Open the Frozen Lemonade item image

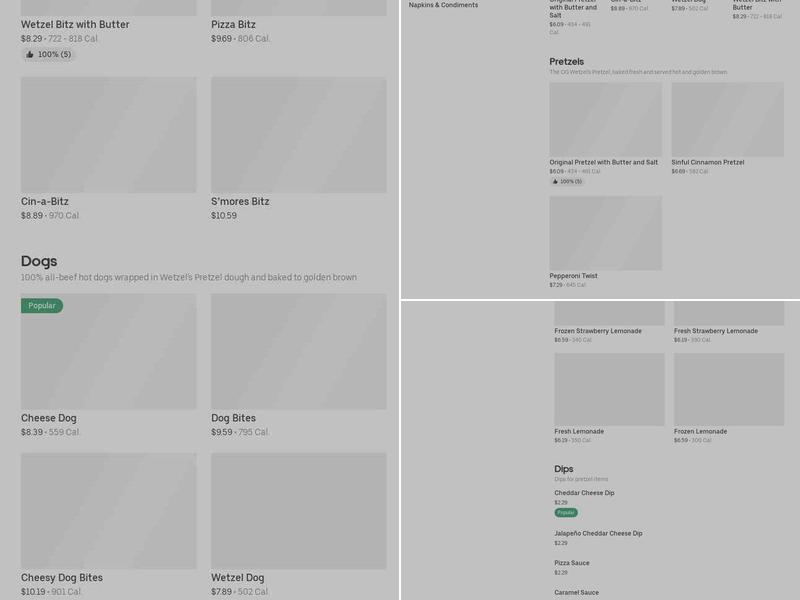(728, 389)
